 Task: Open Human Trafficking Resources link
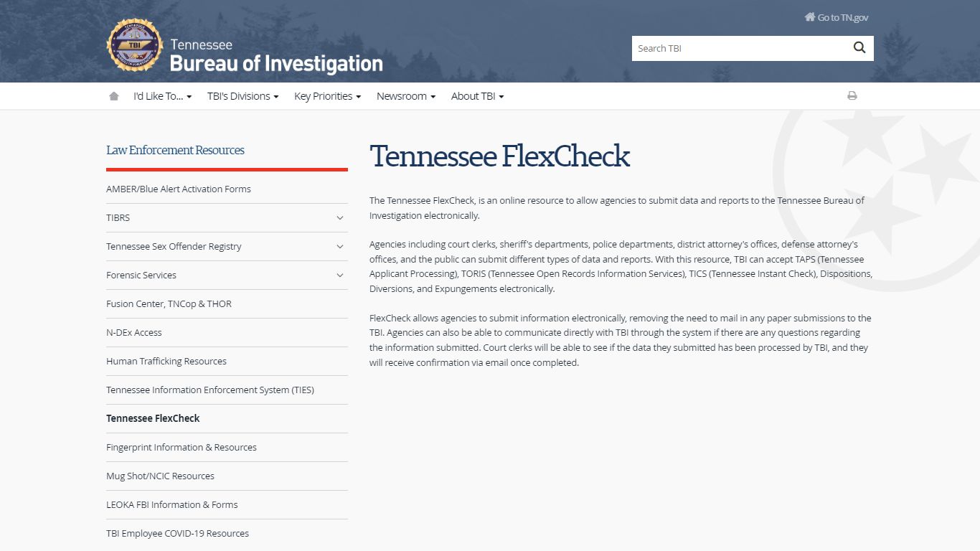click(166, 362)
